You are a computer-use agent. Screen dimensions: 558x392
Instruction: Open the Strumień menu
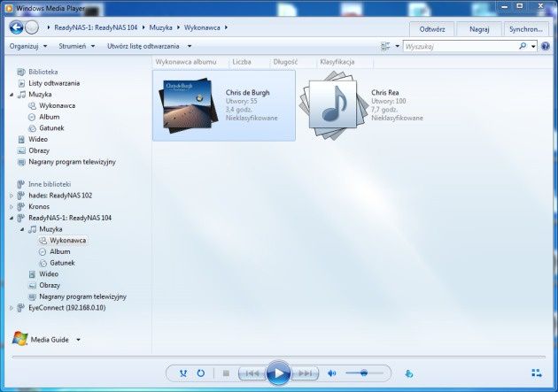(76, 46)
